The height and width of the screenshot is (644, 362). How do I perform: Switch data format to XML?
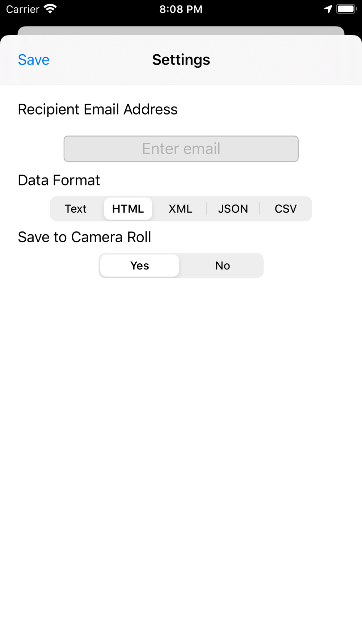(180, 209)
